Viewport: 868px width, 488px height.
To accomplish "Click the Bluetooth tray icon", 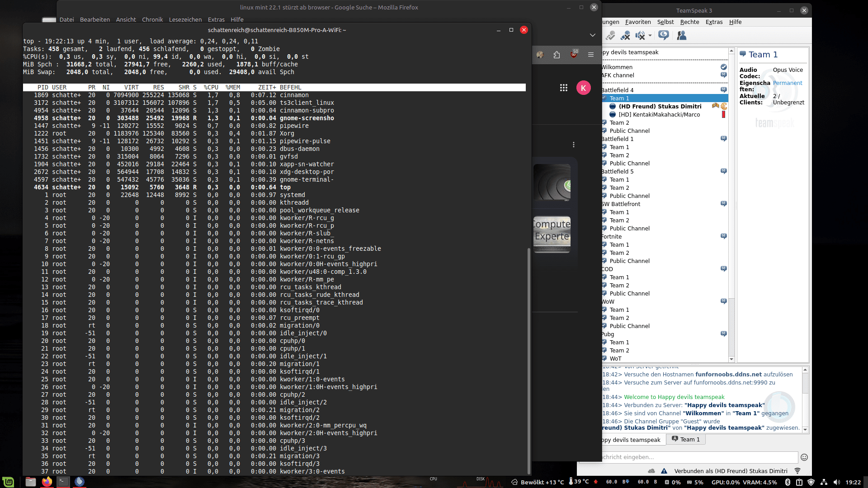I will 787,482.
